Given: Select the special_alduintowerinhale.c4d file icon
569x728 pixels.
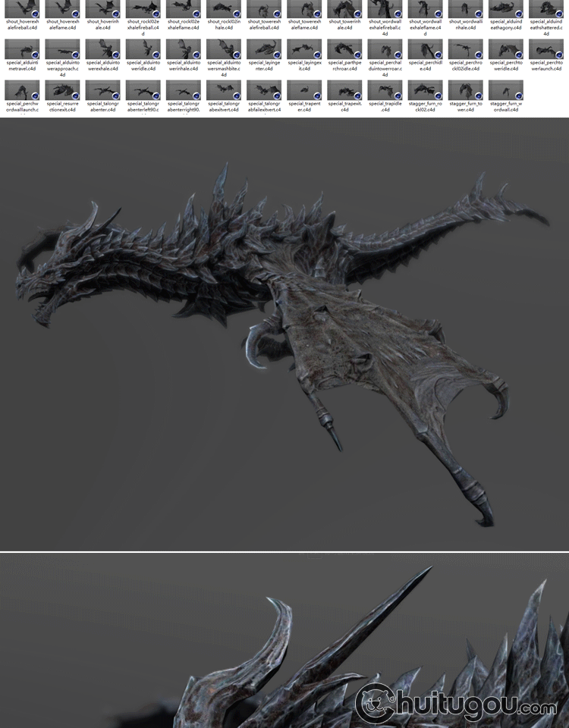Looking at the screenshot, I should 184,49.
